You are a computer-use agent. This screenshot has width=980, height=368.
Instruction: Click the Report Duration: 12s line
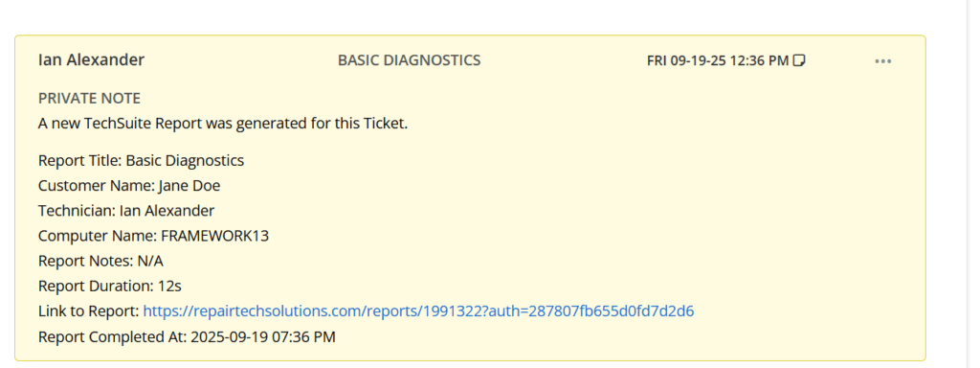click(x=109, y=286)
